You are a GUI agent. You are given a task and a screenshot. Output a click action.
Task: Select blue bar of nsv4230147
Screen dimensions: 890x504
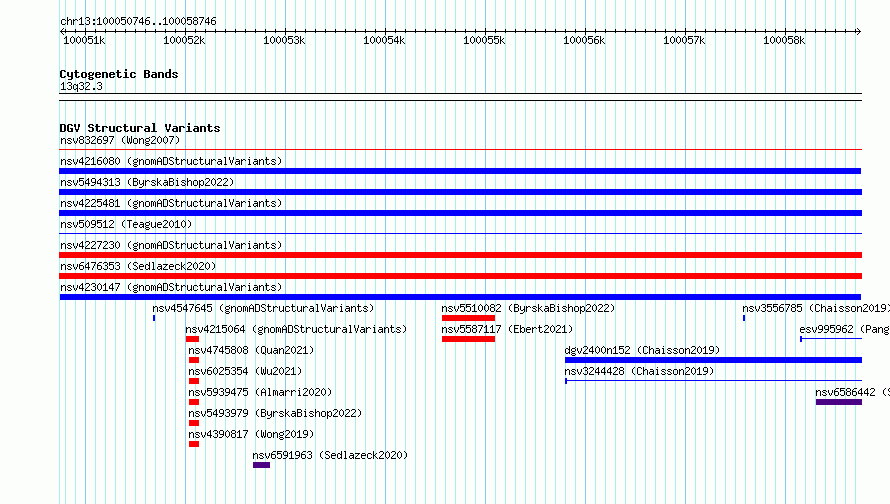coord(460,297)
